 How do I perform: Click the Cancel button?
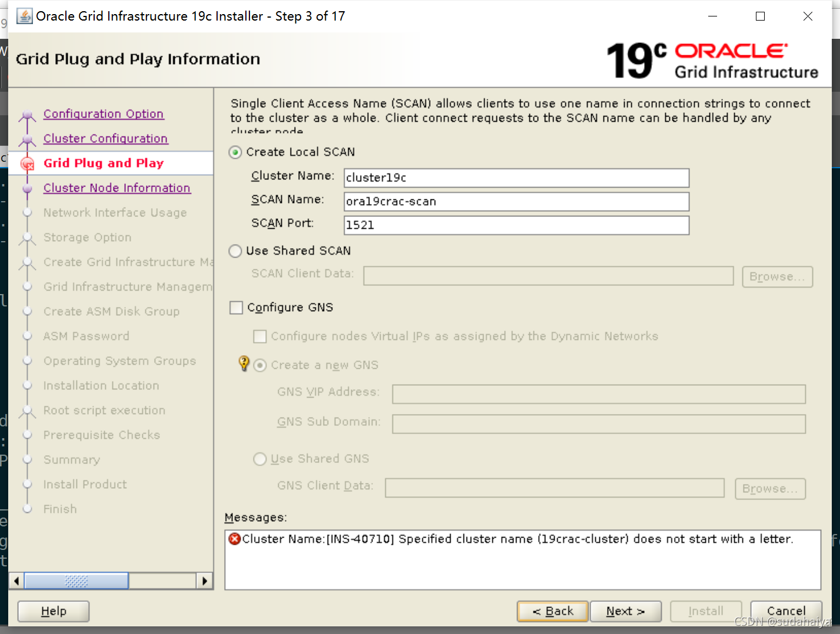786,611
